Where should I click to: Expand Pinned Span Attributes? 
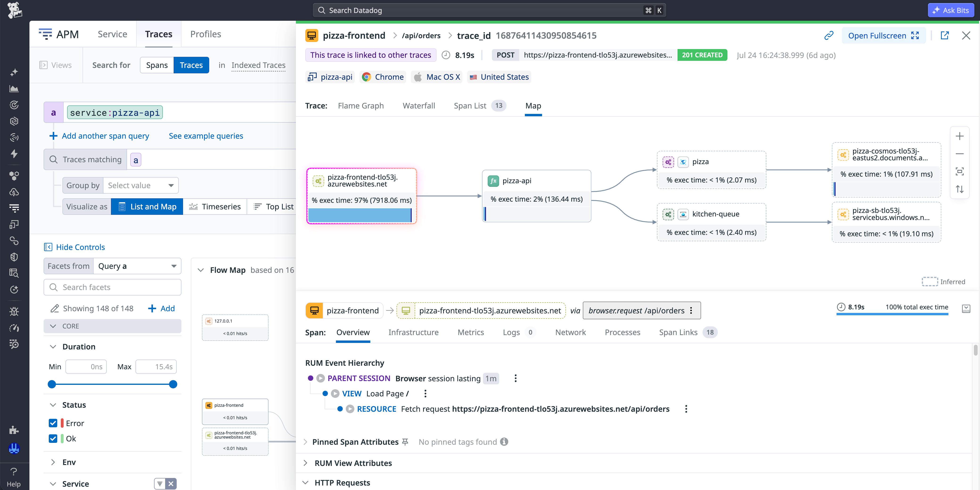tap(306, 442)
